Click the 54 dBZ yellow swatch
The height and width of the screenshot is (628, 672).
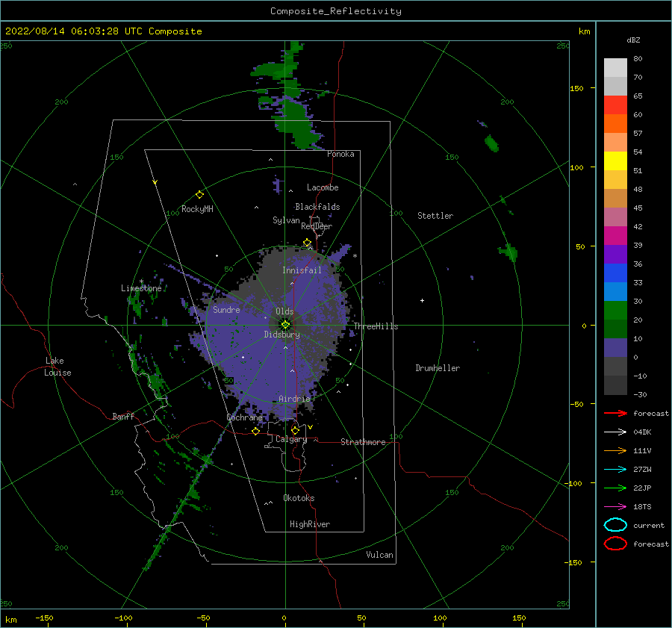[615, 161]
